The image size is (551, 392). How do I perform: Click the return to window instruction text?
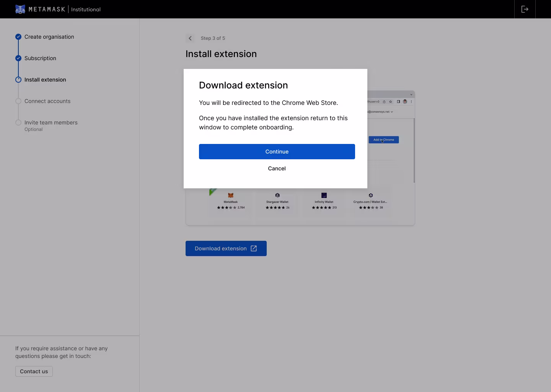273,122
